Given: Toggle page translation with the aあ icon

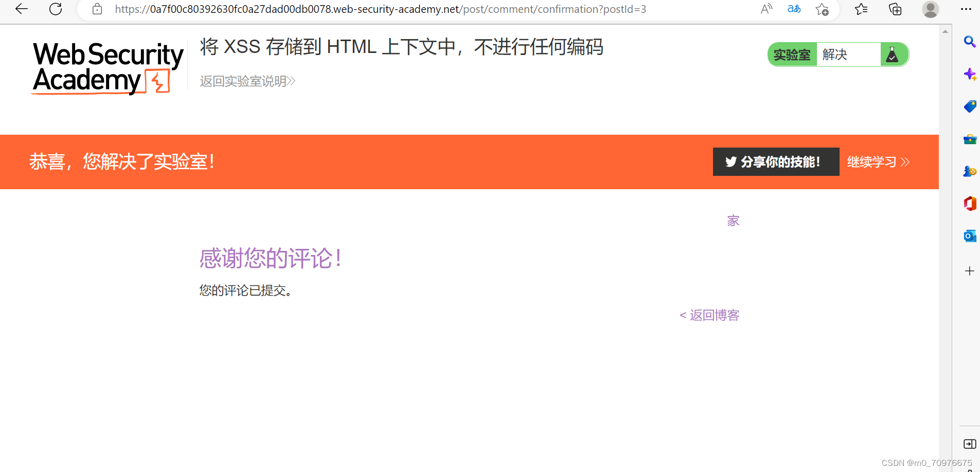Looking at the screenshot, I should click(793, 9).
